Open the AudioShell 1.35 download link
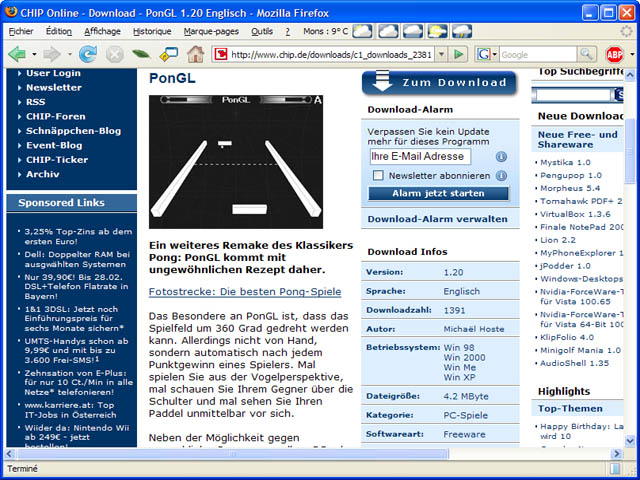This screenshot has height=480, width=640. [x=574, y=363]
